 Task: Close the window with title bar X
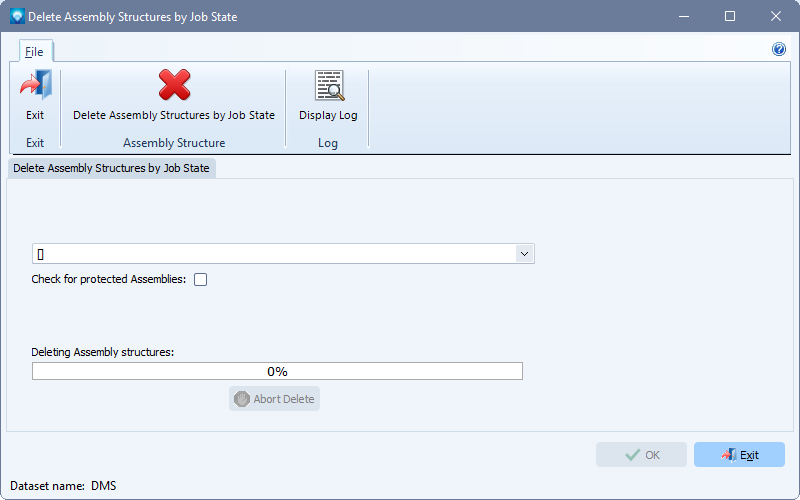tap(776, 16)
